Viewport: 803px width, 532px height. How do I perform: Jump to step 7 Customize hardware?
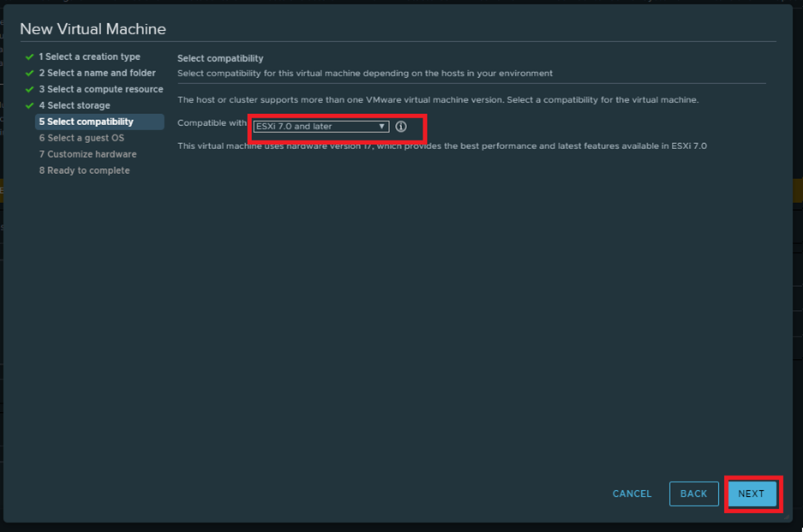click(87, 154)
